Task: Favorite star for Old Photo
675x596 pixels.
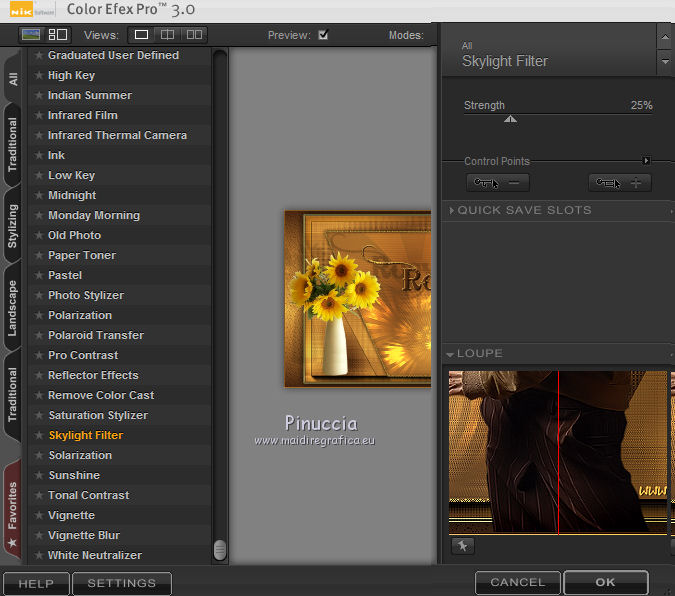Action: (x=39, y=235)
